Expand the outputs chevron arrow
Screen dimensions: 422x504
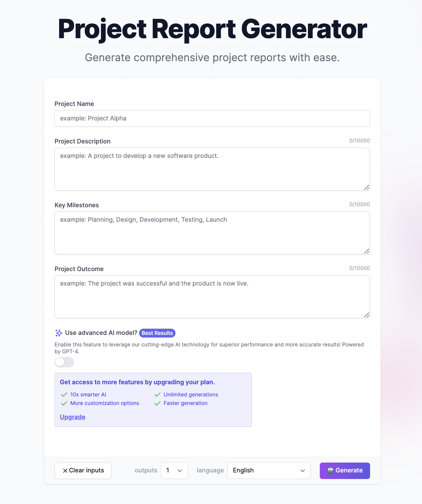(x=179, y=471)
